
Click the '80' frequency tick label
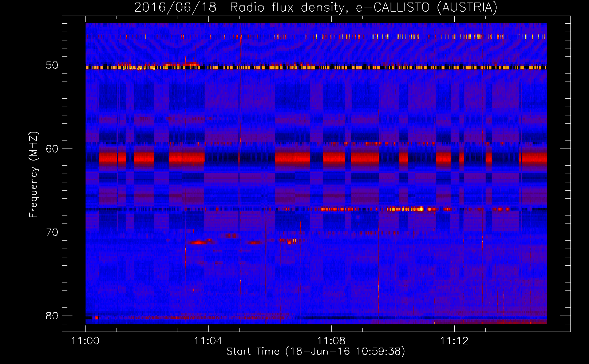(52, 316)
